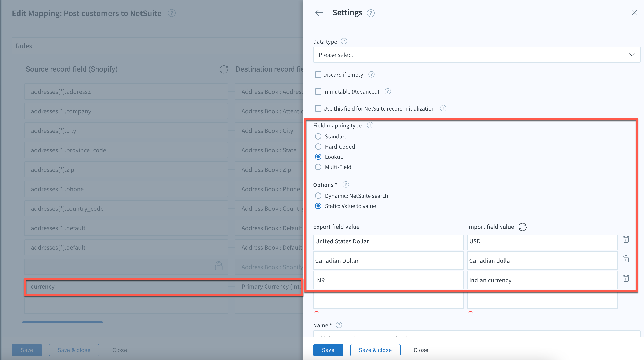Click Close in the Settings panel

(x=421, y=350)
